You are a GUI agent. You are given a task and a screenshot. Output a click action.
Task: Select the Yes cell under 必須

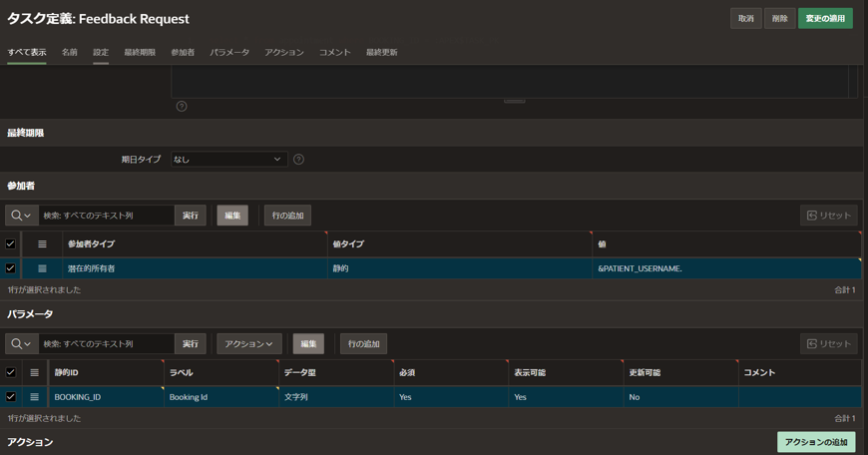(x=451, y=397)
